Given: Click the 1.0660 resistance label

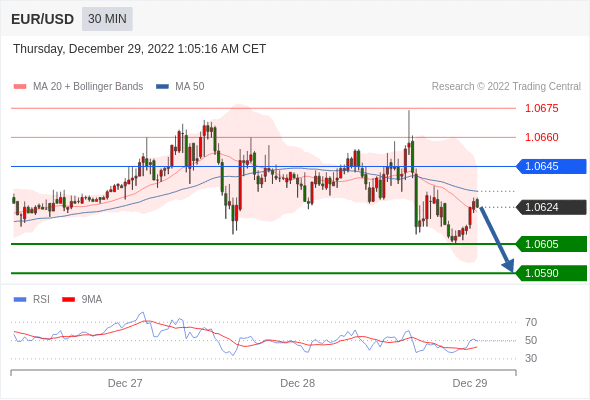Looking at the screenshot, I should [x=542, y=137].
